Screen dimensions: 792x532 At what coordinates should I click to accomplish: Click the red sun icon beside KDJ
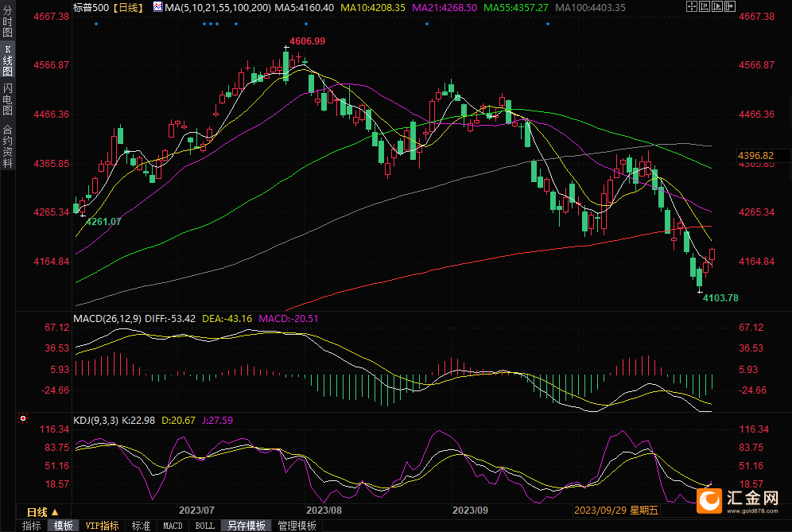coord(23,418)
